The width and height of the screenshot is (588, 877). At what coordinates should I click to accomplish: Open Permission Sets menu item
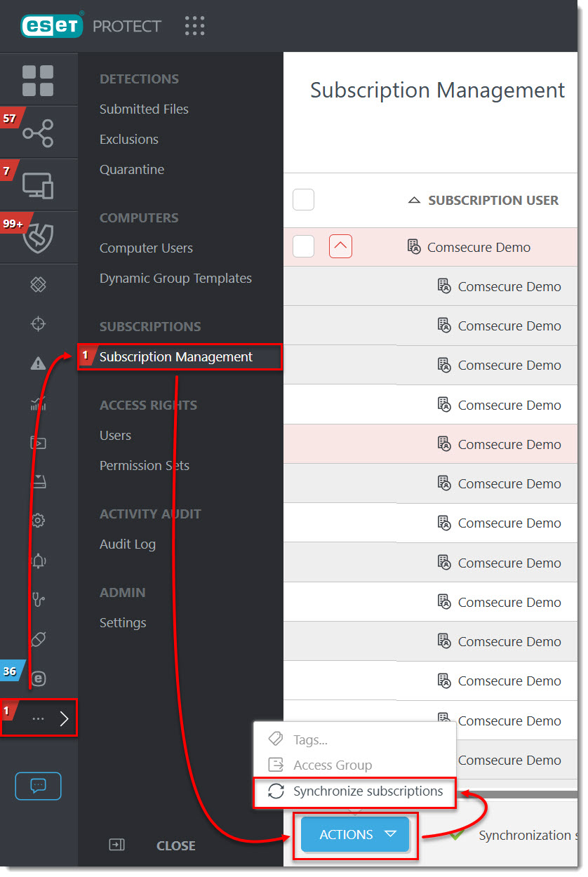tap(145, 465)
